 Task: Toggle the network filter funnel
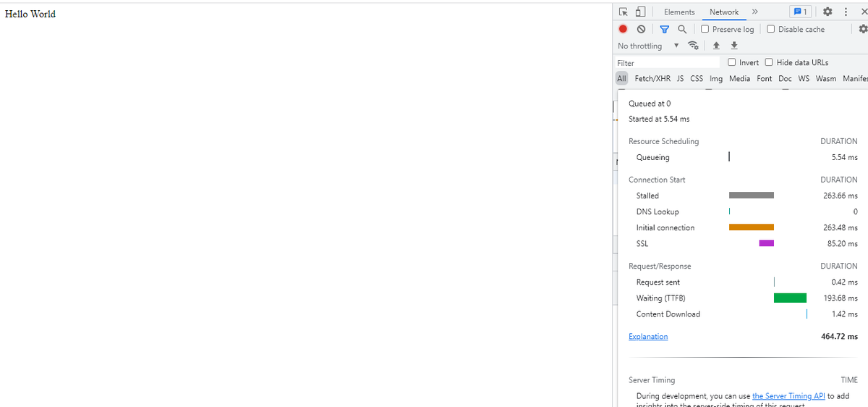tap(665, 29)
